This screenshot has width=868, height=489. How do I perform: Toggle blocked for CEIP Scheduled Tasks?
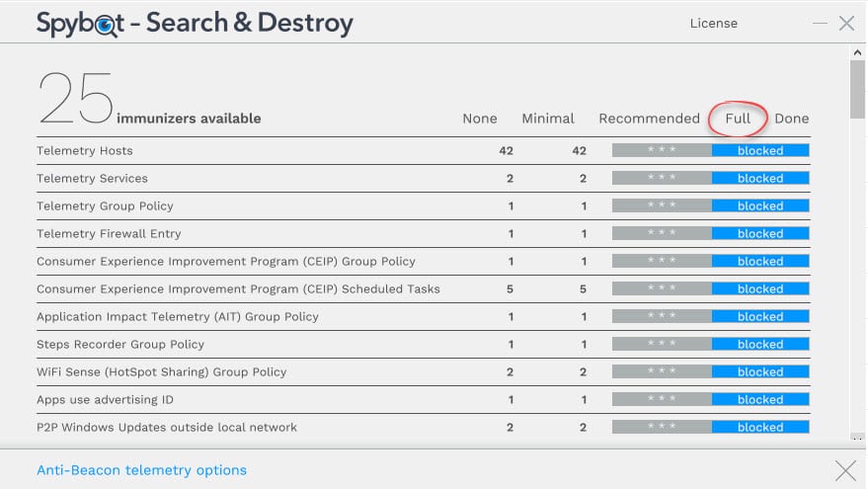[760, 288]
